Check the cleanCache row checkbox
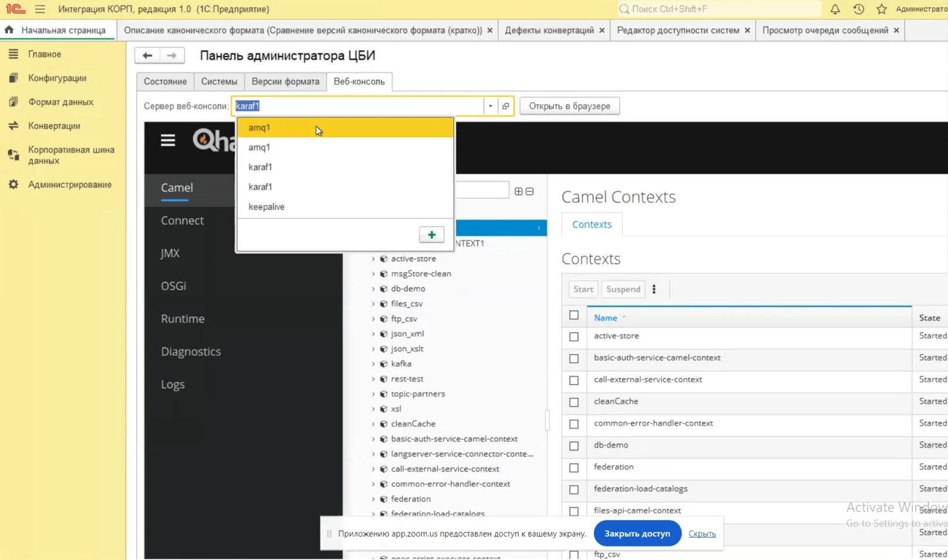Screen dimensions: 948x560 point(574,402)
